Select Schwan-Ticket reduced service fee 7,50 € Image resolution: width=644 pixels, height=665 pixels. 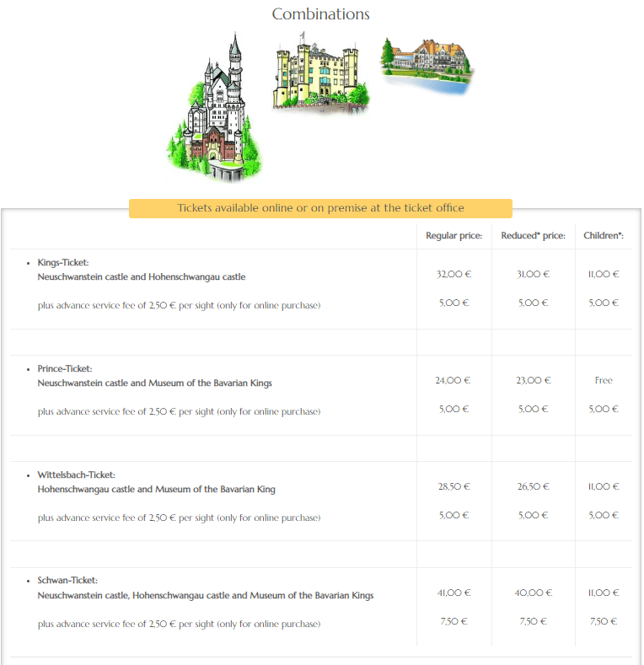(534, 621)
